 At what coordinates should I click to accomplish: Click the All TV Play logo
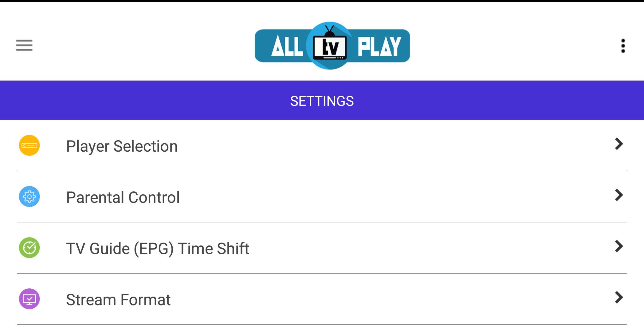[332, 46]
